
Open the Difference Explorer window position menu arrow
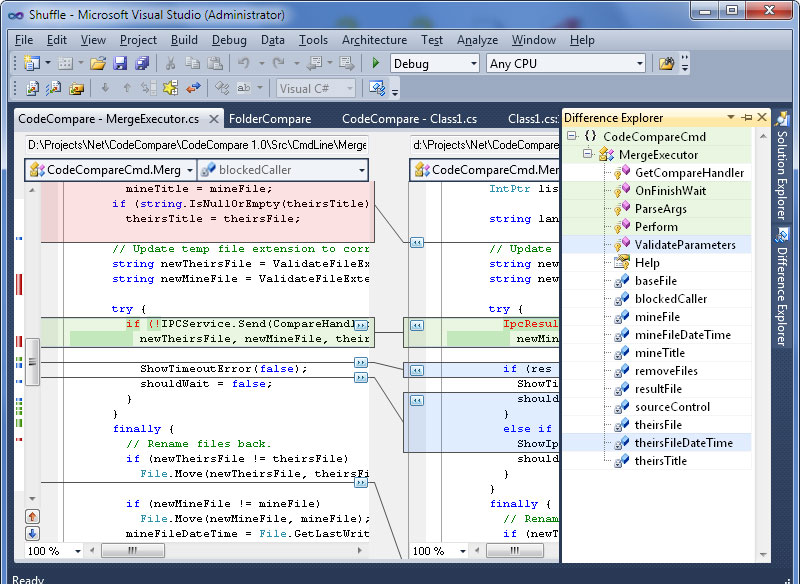pyautogui.click(x=731, y=117)
